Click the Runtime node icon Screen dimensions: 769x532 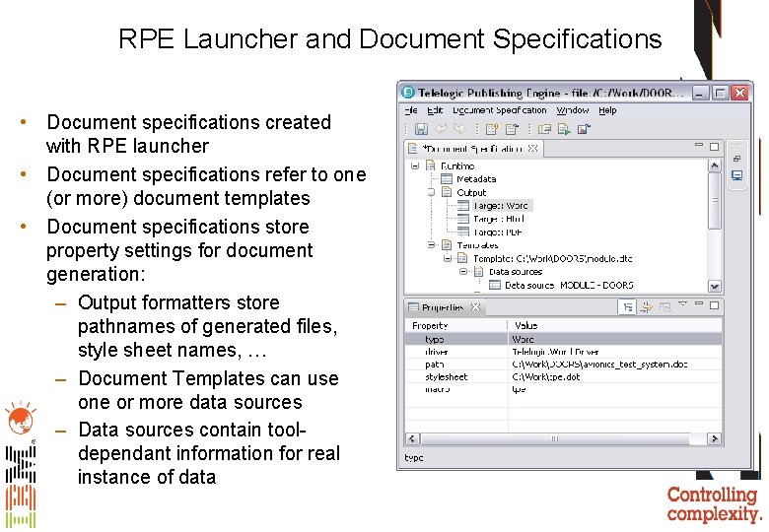tap(431, 166)
